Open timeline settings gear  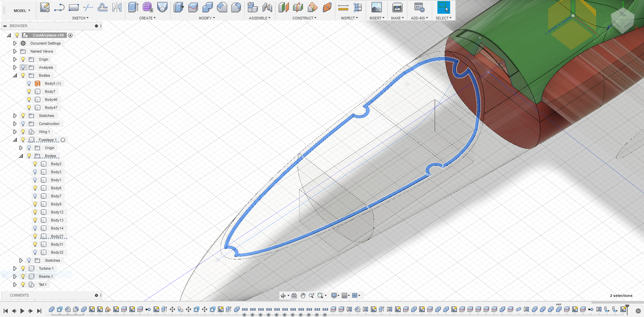point(638,311)
